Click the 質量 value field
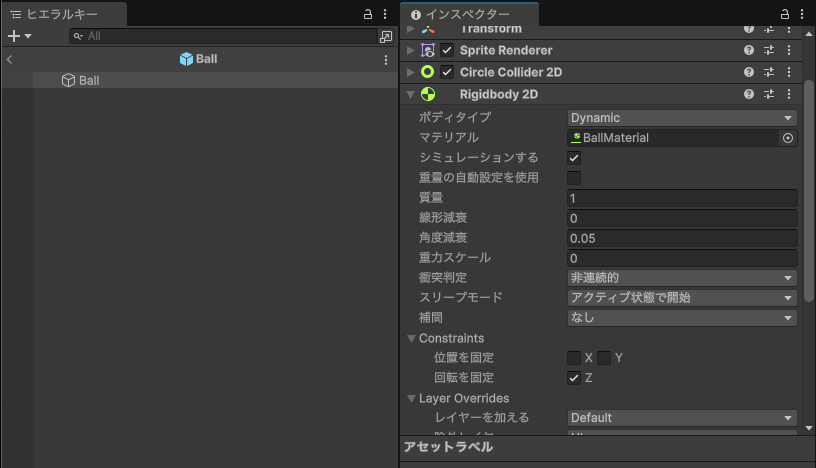Image resolution: width=816 pixels, height=468 pixels. tap(682, 198)
